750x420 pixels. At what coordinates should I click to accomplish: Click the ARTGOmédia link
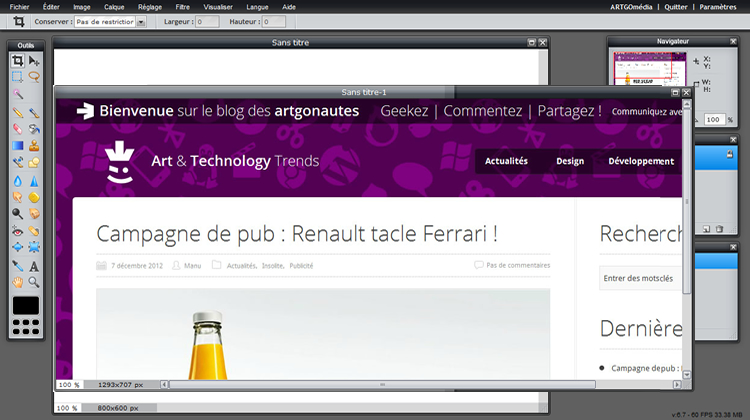tap(631, 7)
